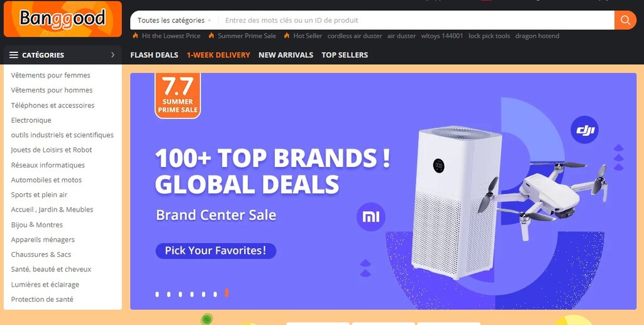Click the keyword search input field

click(x=416, y=20)
